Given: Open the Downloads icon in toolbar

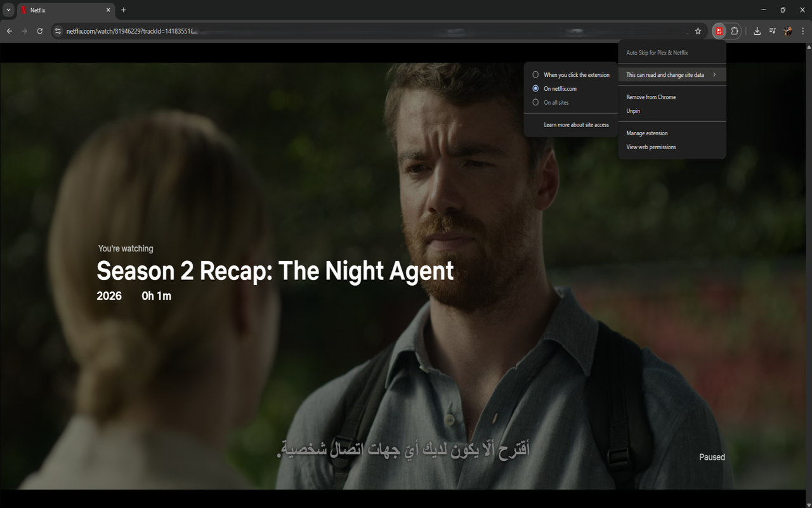Looking at the screenshot, I should click(x=756, y=30).
